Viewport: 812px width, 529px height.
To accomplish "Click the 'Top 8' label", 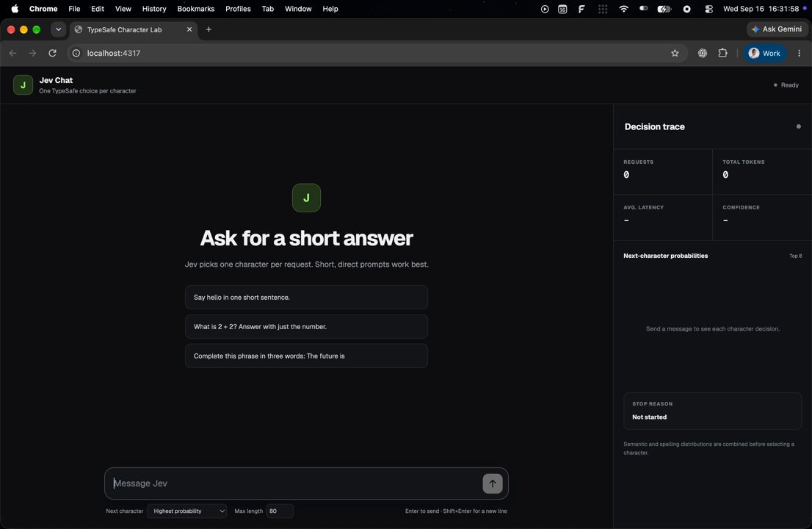I will point(795,256).
